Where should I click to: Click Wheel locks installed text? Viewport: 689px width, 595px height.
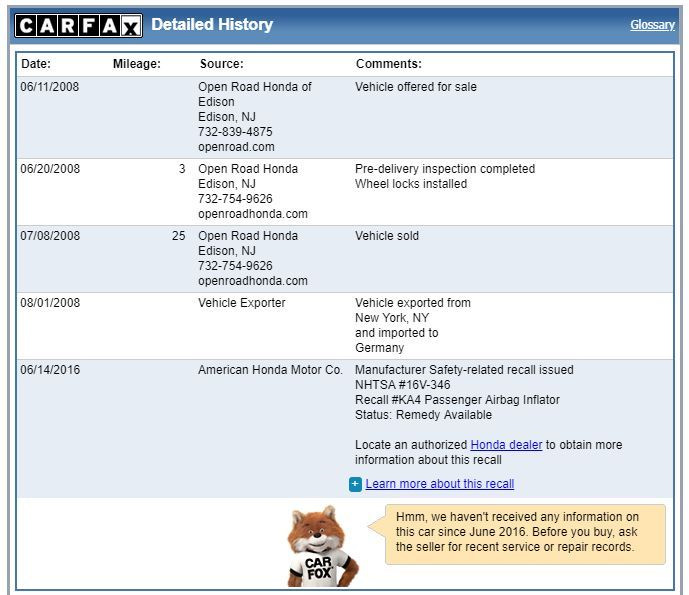[x=411, y=184]
